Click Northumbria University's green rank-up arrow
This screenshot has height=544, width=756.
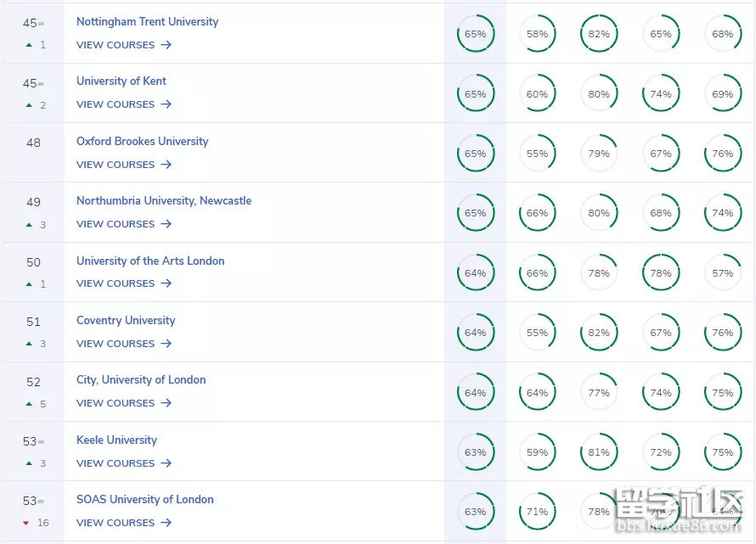pos(29,225)
